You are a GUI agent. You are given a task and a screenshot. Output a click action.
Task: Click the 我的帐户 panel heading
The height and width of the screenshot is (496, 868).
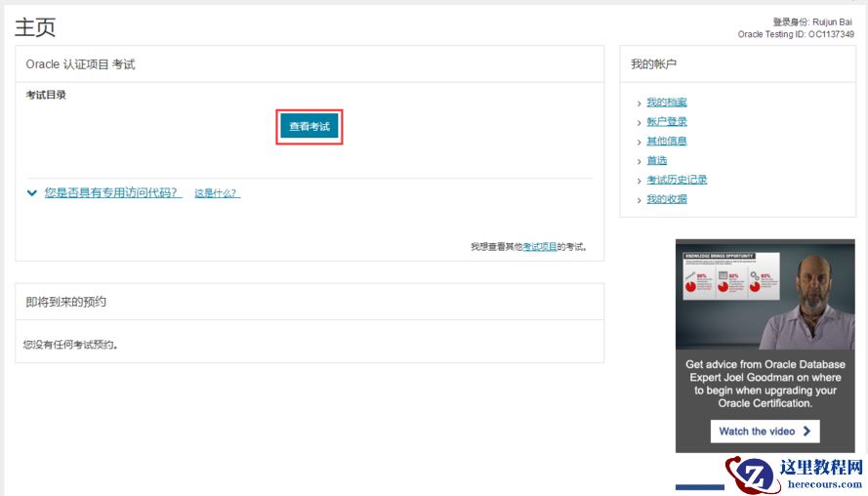point(653,64)
